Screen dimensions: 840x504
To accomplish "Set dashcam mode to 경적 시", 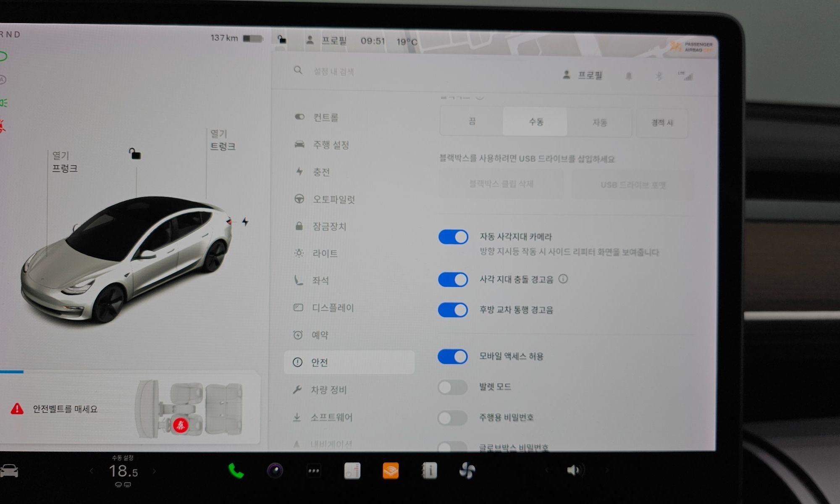I will coord(662,123).
